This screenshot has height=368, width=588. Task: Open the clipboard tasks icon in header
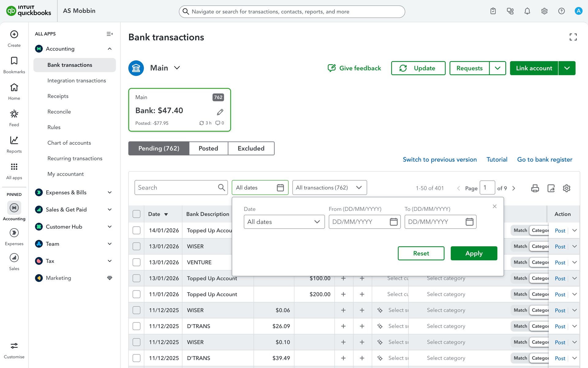(493, 11)
